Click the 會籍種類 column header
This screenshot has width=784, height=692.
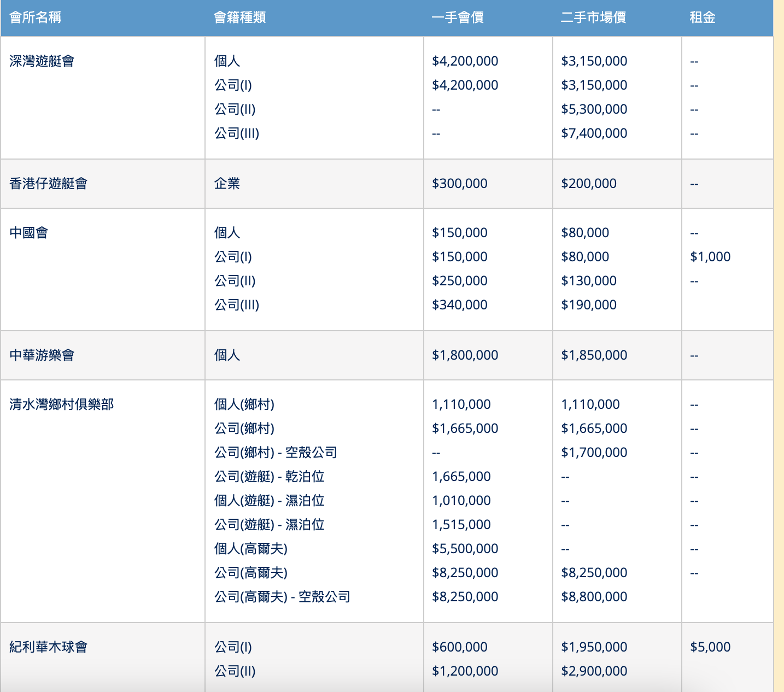click(239, 17)
